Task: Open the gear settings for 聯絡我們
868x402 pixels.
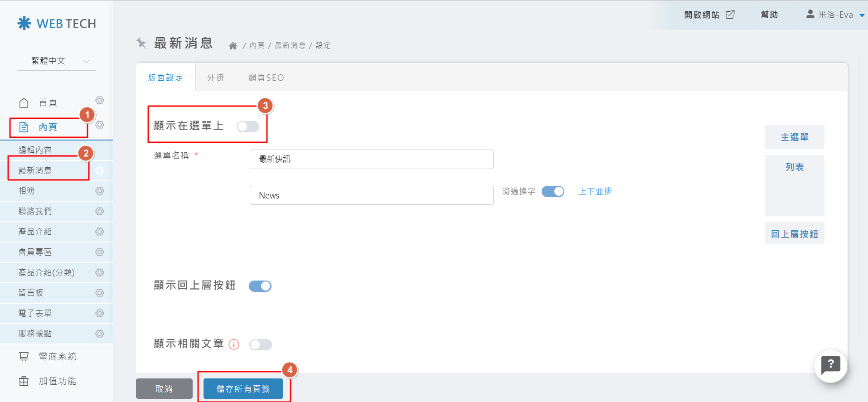Action: (100, 211)
